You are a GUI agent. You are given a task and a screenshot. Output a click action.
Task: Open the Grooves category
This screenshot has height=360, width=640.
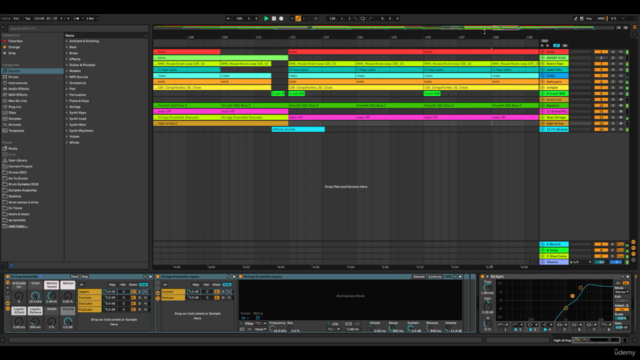click(x=15, y=124)
